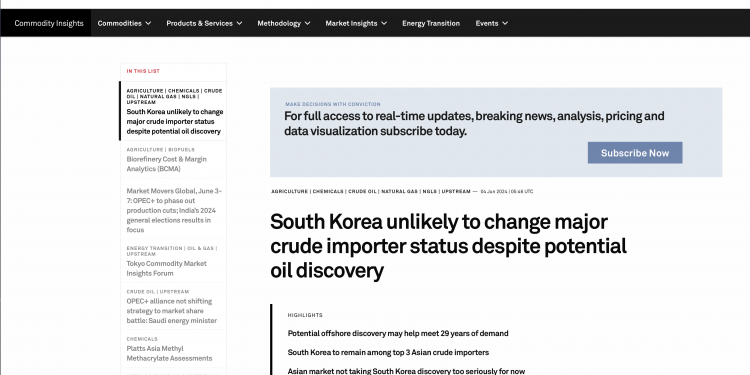
Task: Open Market Movers Global June 3-7 article
Action: tap(174, 210)
